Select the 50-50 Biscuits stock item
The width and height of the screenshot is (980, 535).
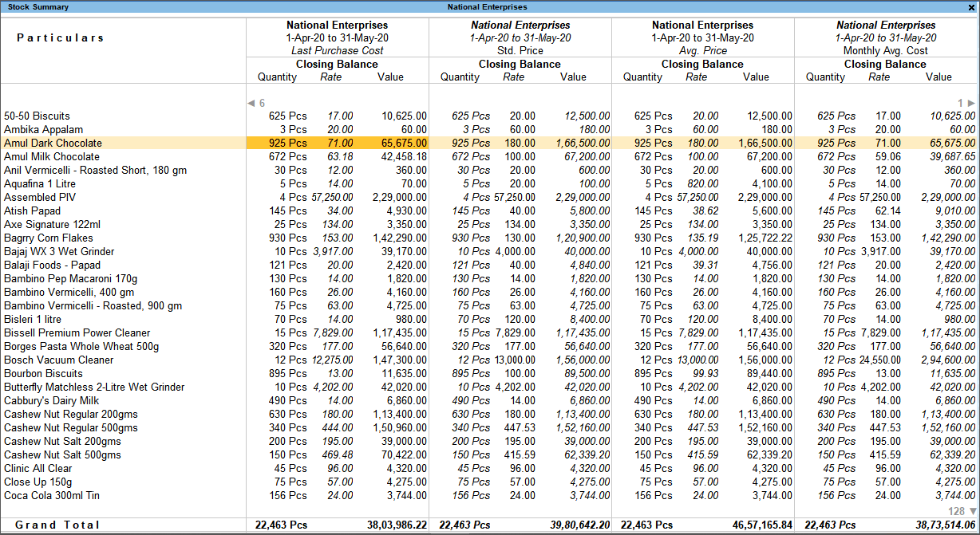tap(37, 116)
